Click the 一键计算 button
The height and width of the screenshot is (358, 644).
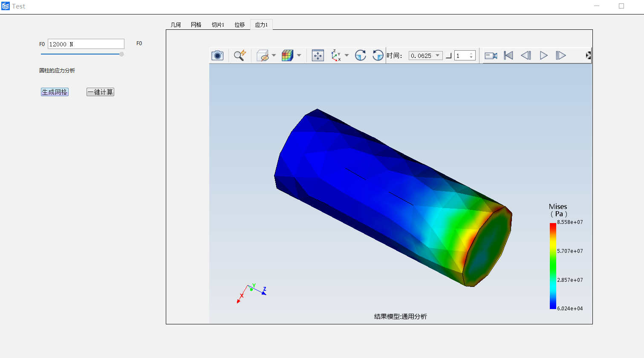point(100,92)
